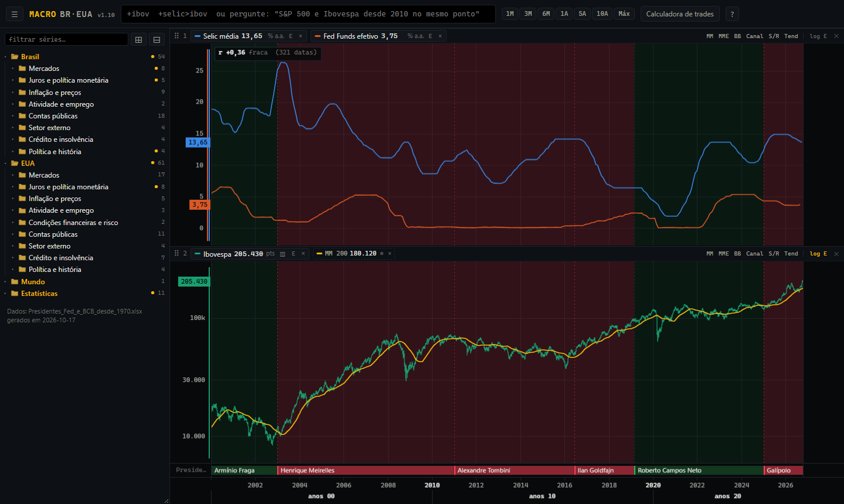The width and height of the screenshot is (844, 504).
Task: Remove the MM 200 moving average chip
Action: (390, 254)
